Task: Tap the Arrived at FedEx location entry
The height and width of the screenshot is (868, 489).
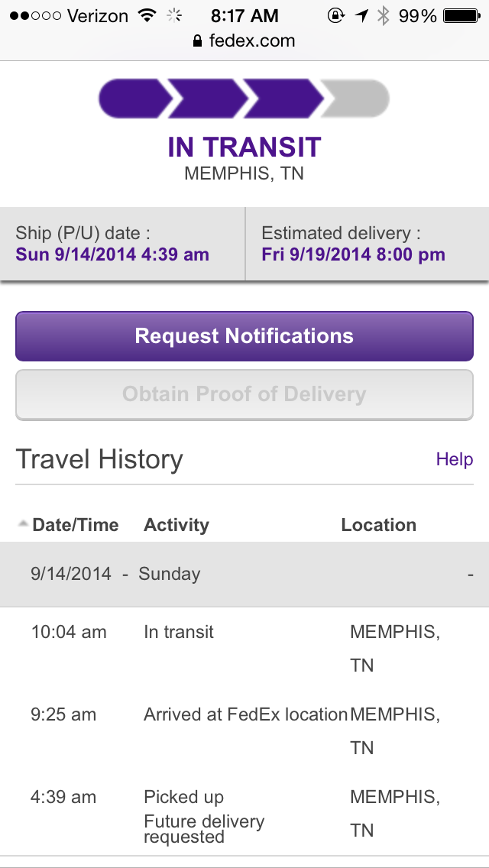Action: point(245,715)
